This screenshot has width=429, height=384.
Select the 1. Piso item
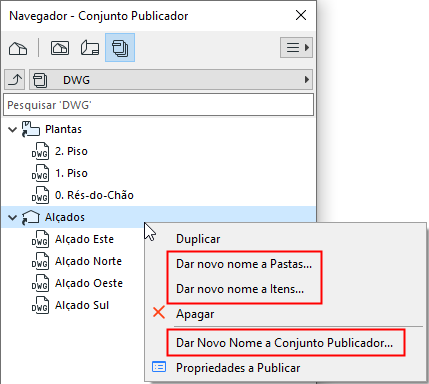[x=71, y=173]
